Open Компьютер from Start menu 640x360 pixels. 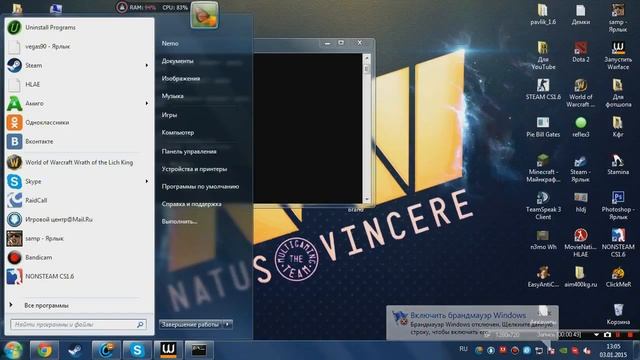[178, 132]
